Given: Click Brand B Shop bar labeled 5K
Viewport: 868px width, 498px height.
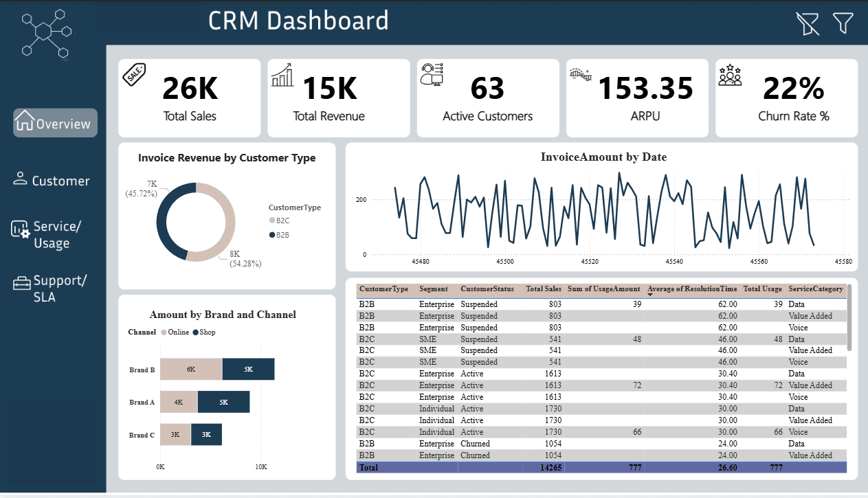Looking at the screenshot, I should (x=248, y=369).
